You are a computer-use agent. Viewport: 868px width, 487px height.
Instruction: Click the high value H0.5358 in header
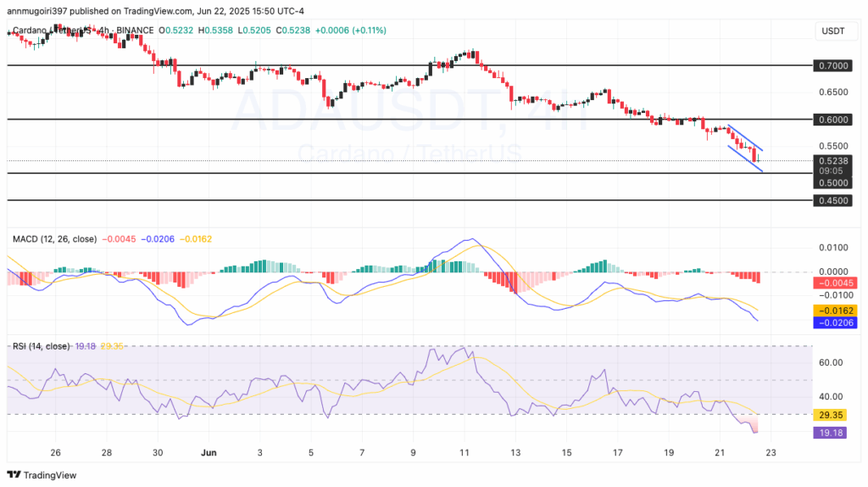coord(215,31)
